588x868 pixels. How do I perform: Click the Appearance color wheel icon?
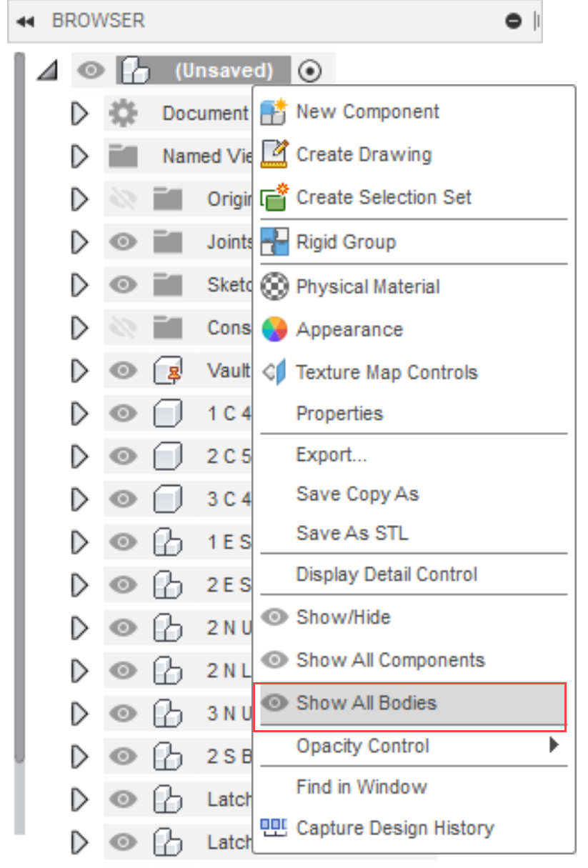pos(274,329)
